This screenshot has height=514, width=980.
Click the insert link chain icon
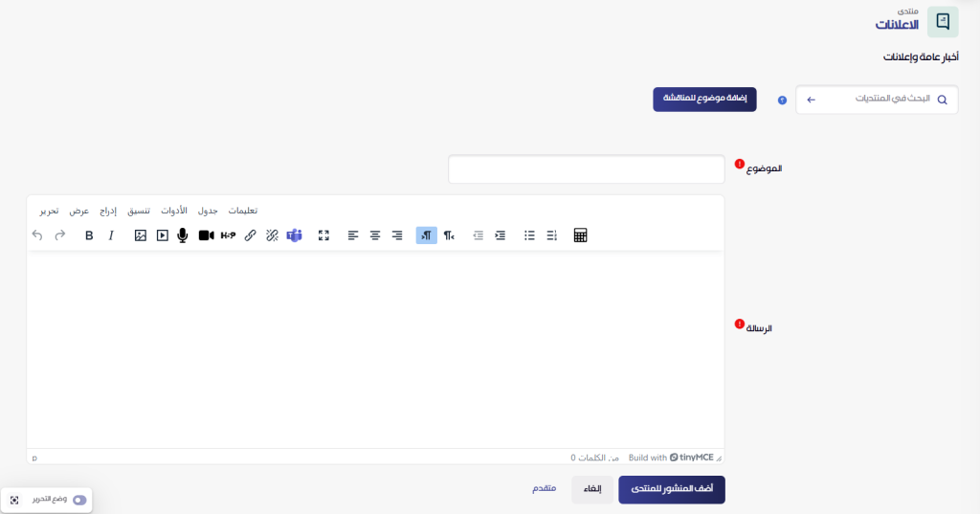(x=250, y=235)
